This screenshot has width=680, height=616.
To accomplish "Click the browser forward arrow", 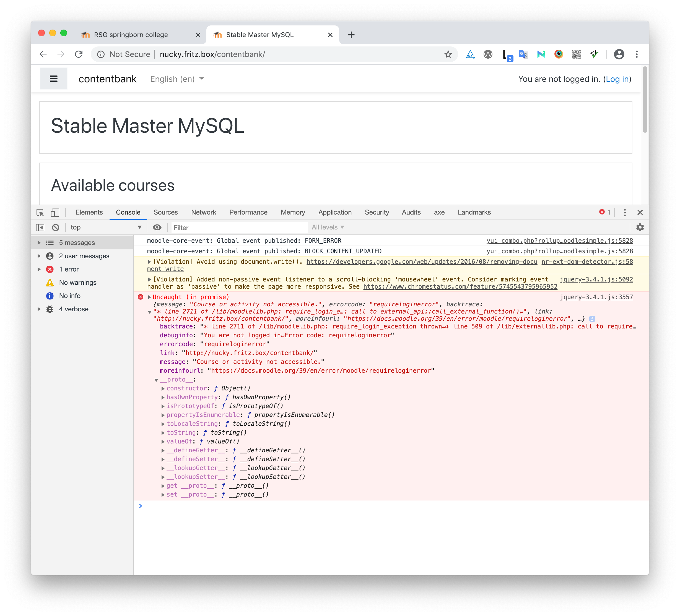I will [x=61, y=54].
